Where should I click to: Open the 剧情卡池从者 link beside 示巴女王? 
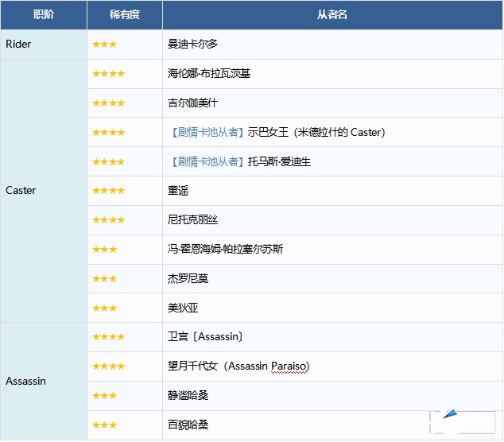(206, 132)
